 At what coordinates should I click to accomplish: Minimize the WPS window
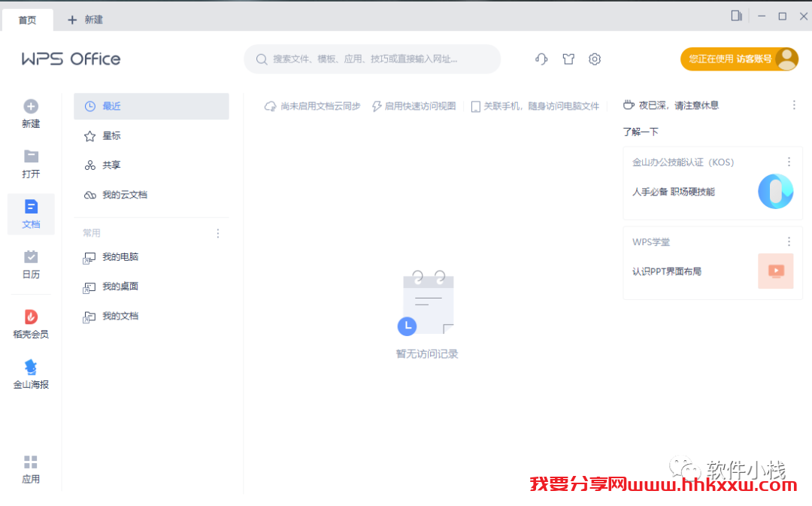coord(761,16)
